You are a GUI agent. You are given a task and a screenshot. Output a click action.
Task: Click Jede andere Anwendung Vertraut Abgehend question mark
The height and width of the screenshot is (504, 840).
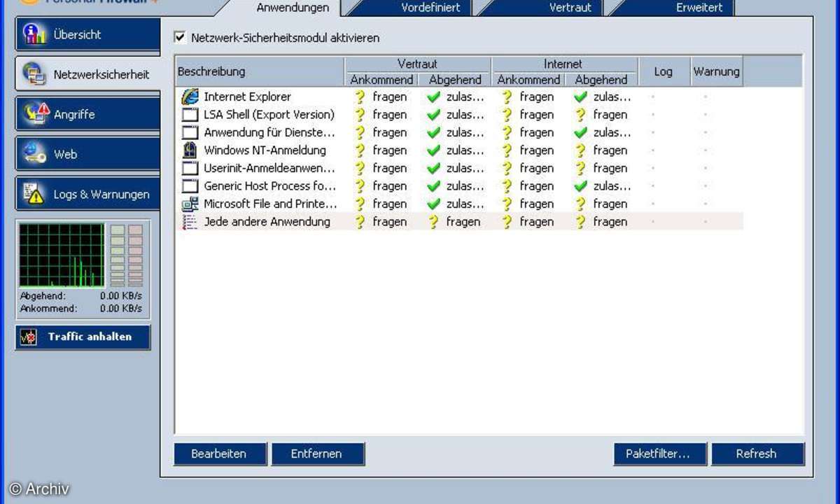[x=433, y=222]
